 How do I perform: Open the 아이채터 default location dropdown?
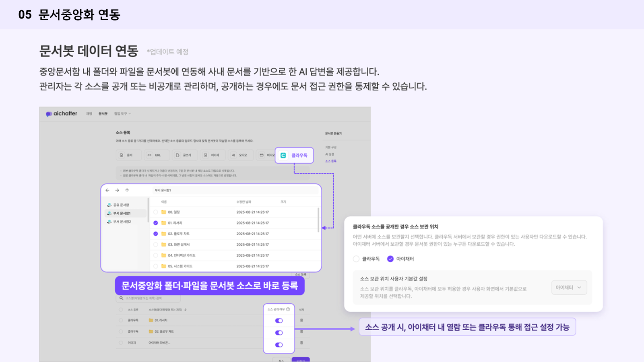[x=569, y=288]
